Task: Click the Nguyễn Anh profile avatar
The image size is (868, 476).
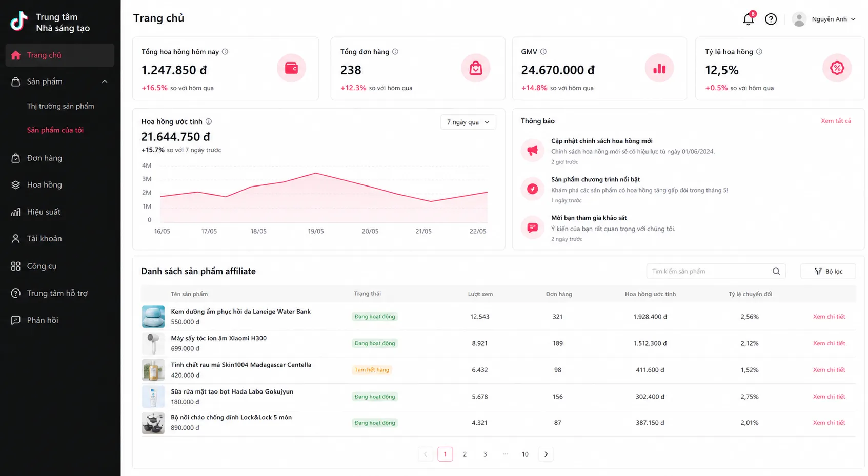Action: pos(799,19)
